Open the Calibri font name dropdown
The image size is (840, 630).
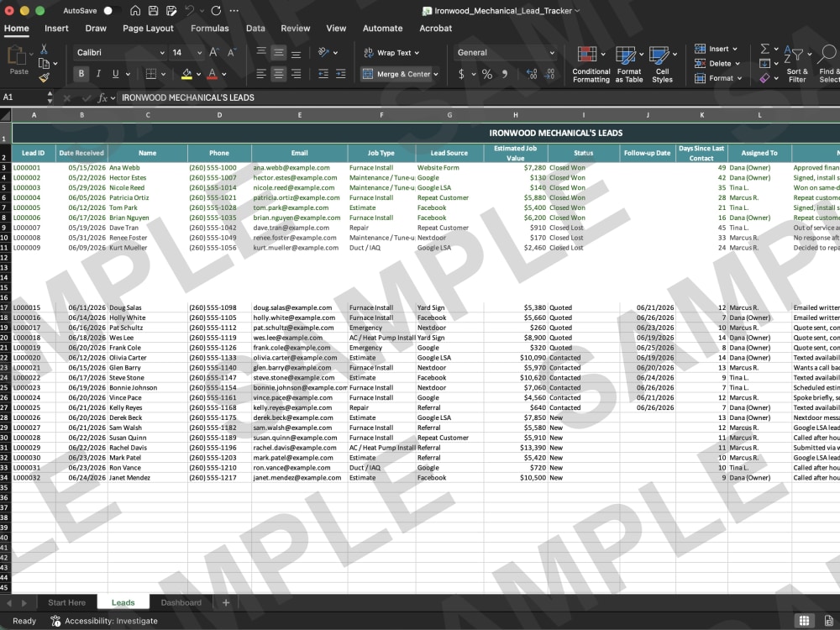162,52
